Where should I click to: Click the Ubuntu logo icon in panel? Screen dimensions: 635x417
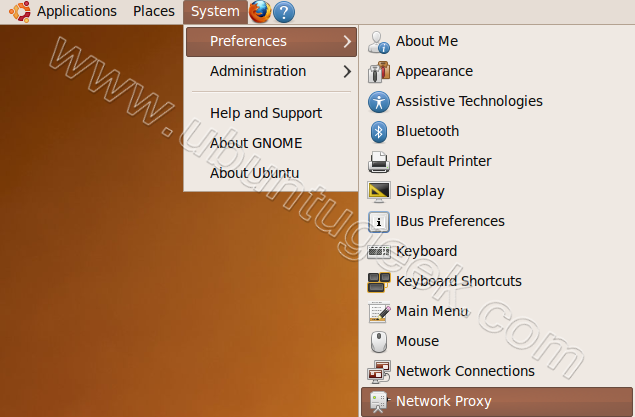[x=20, y=11]
